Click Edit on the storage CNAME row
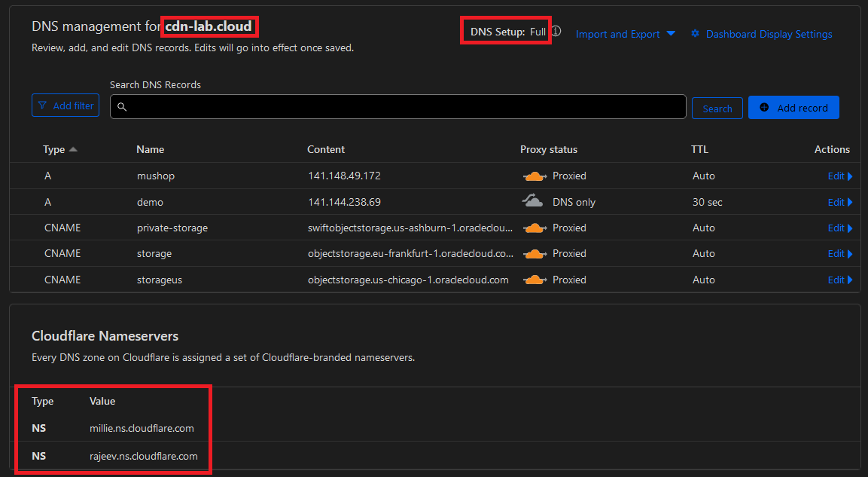Viewport: 868px width, 477px height. [x=839, y=254]
